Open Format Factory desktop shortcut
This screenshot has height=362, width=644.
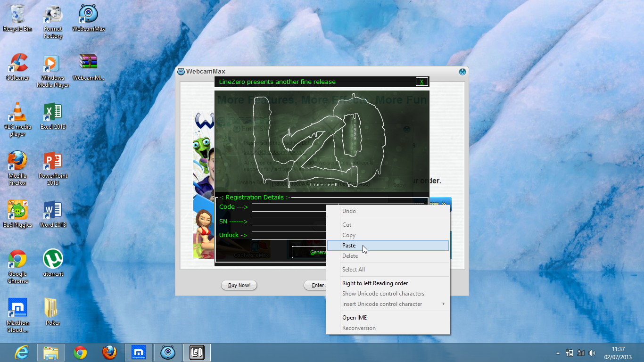coord(53,22)
